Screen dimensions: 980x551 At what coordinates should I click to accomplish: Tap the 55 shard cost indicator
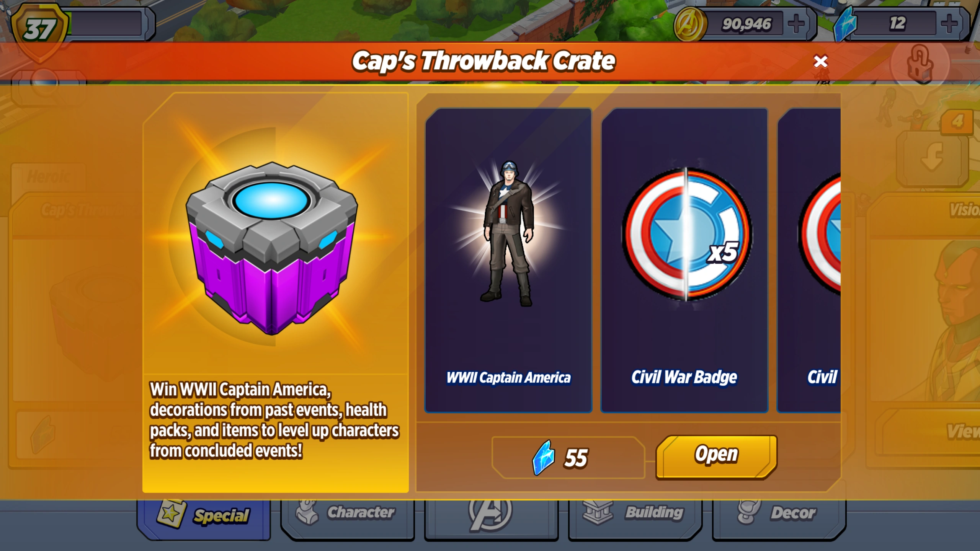click(568, 457)
